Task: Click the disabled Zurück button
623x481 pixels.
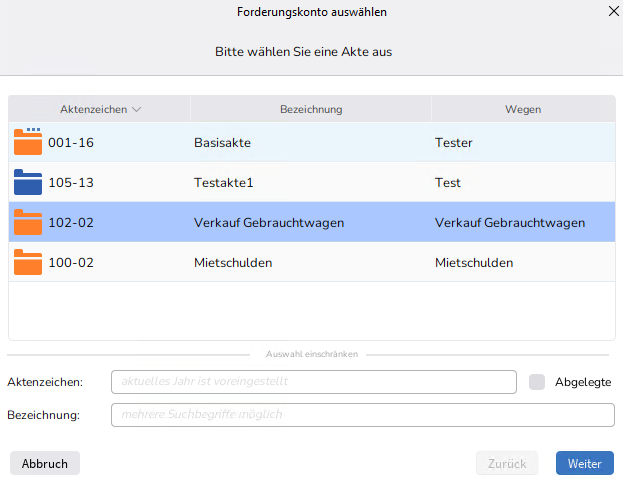Action: click(x=506, y=463)
